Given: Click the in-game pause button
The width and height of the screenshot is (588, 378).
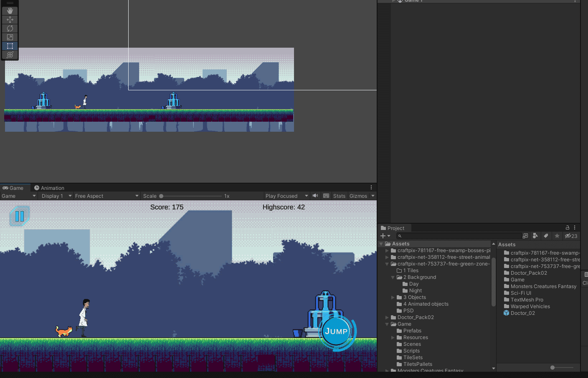Looking at the screenshot, I should (x=19, y=216).
